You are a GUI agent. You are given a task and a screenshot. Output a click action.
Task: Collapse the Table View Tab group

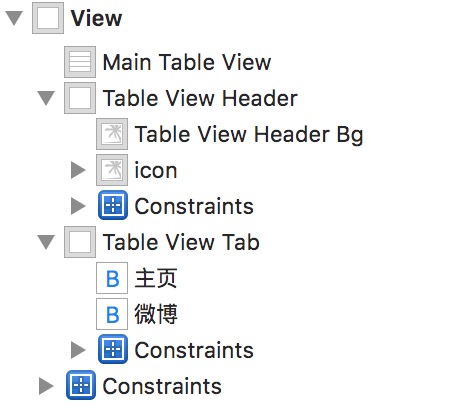[46, 242]
